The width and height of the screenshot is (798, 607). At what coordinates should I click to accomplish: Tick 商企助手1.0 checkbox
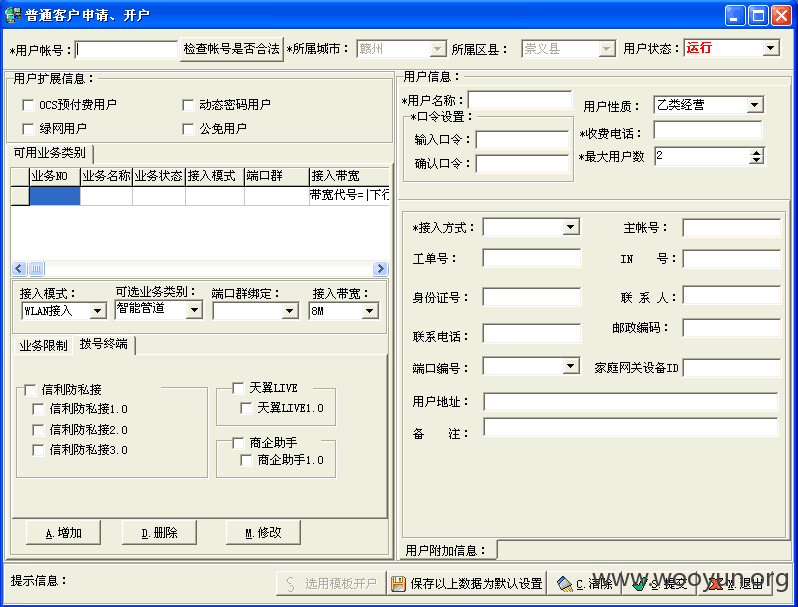[246, 460]
